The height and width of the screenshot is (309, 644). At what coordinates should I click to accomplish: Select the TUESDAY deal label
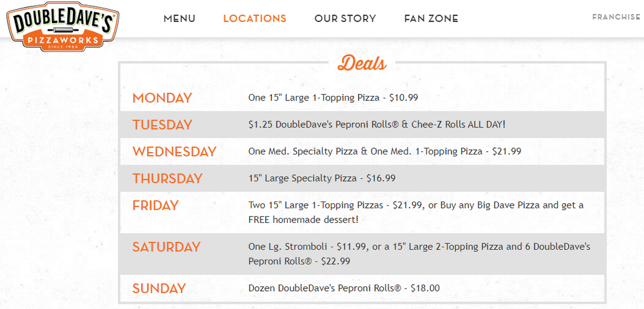[x=162, y=125]
